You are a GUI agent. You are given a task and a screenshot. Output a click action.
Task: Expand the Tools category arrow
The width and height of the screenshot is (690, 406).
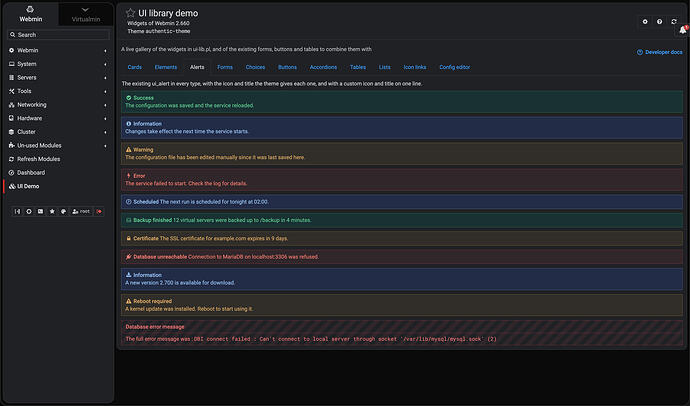click(105, 91)
